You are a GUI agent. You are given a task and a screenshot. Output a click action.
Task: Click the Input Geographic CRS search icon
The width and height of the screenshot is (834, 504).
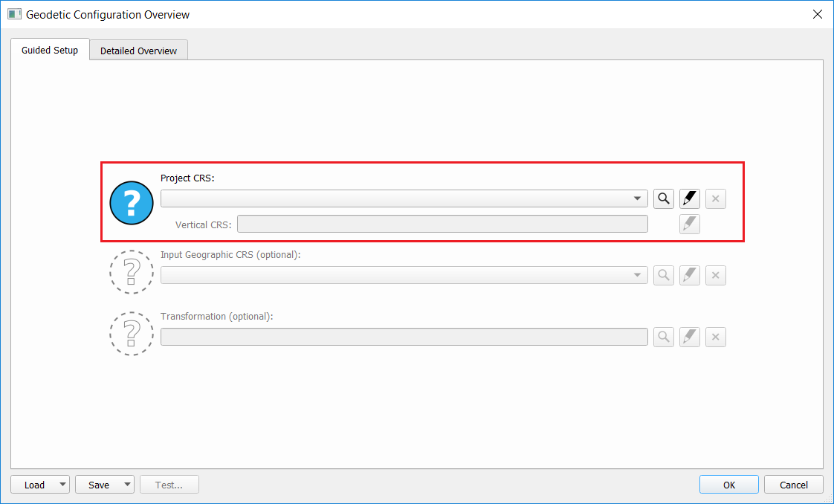pyautogui.click(x=664, y=275)
